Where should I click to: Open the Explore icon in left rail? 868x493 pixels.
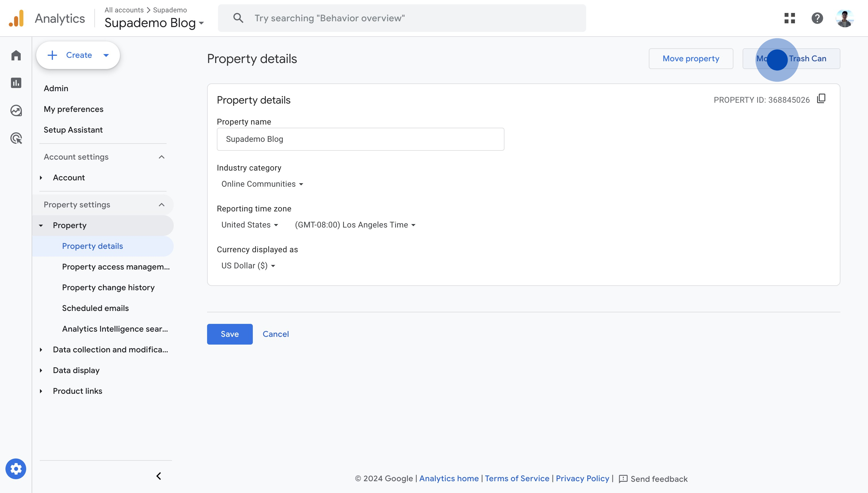pos(16,110)
